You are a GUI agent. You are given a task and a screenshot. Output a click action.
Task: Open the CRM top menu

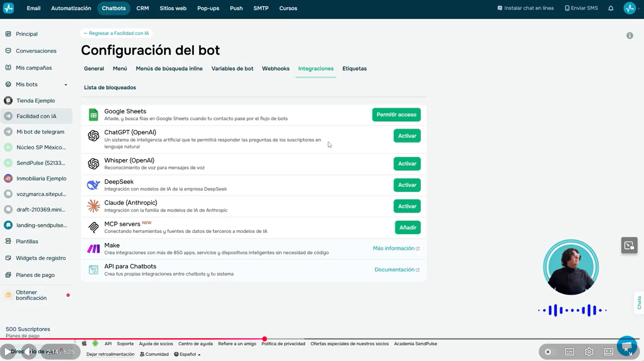click(x=143, y=8)
